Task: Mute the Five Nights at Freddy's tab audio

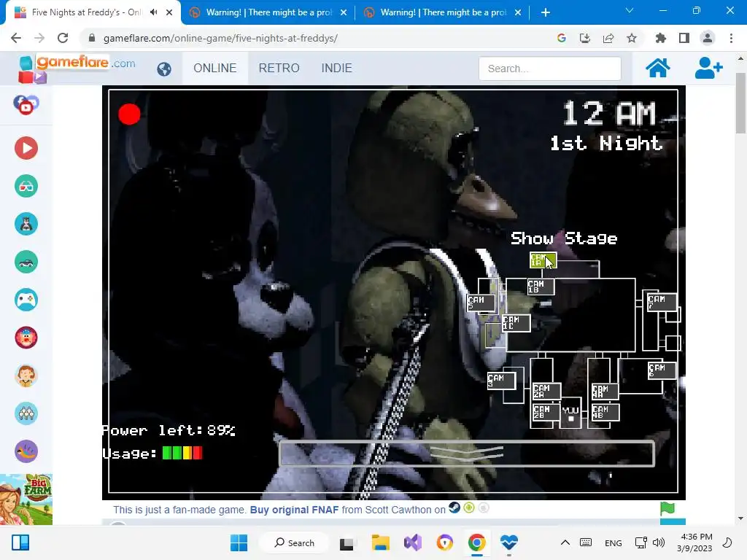Action: point(153,12)
